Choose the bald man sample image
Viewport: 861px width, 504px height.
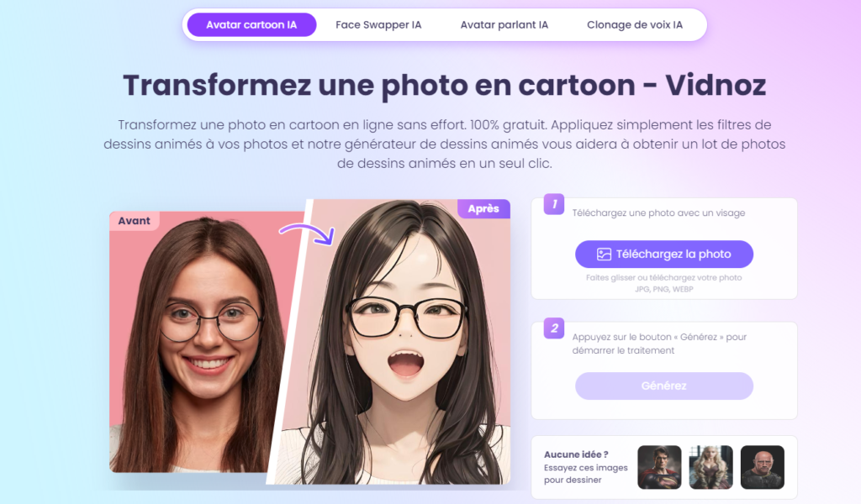[x=762, y=467]
